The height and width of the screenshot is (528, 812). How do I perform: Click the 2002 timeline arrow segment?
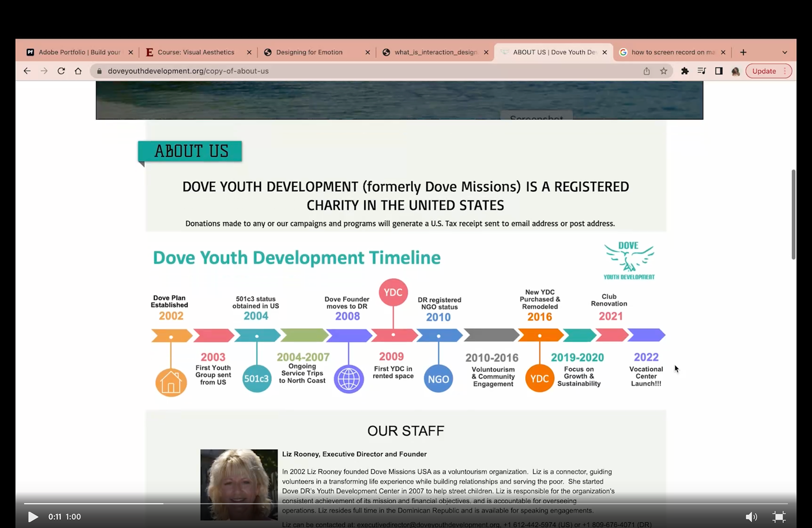coord(172,335)
